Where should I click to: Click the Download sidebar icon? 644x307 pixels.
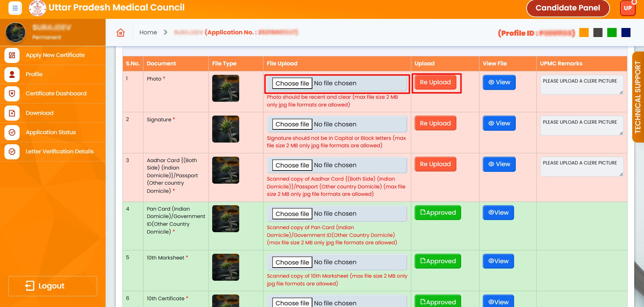tap(12, 113)
